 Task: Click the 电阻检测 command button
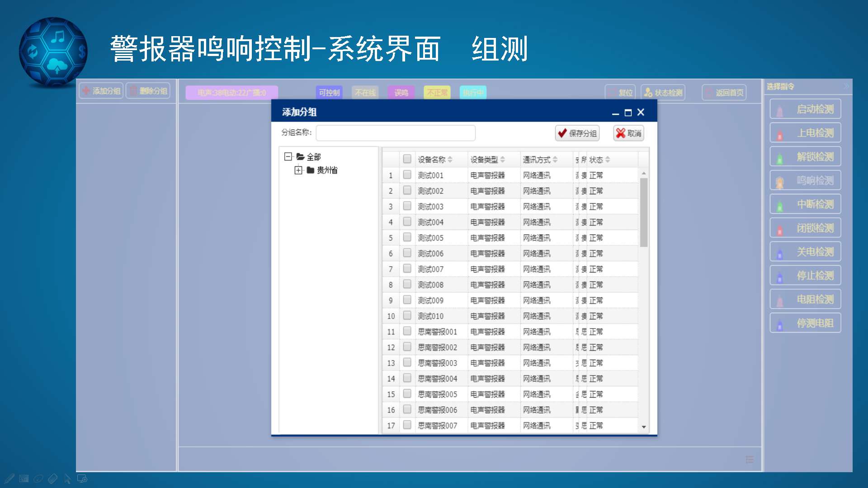click(x=805, y=300)
